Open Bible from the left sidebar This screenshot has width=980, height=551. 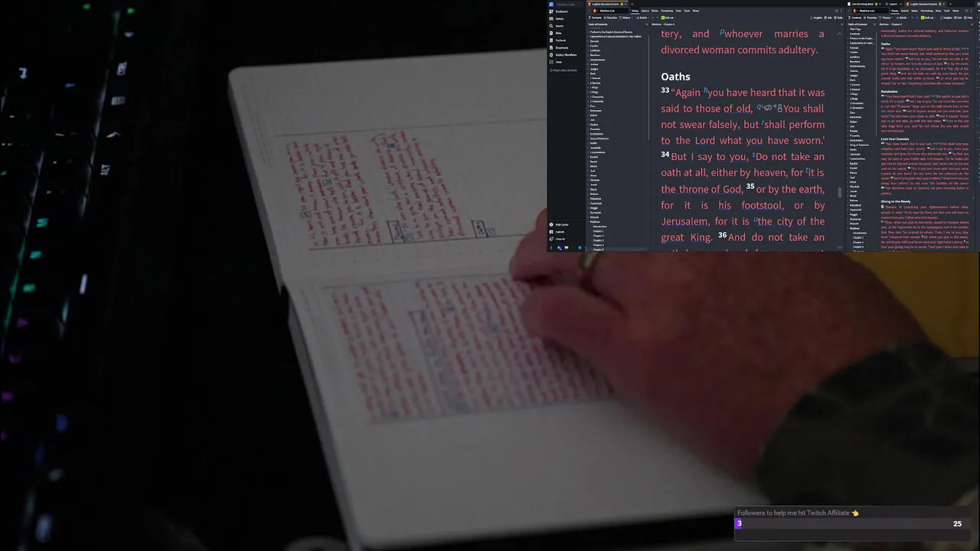coord(557,33)
